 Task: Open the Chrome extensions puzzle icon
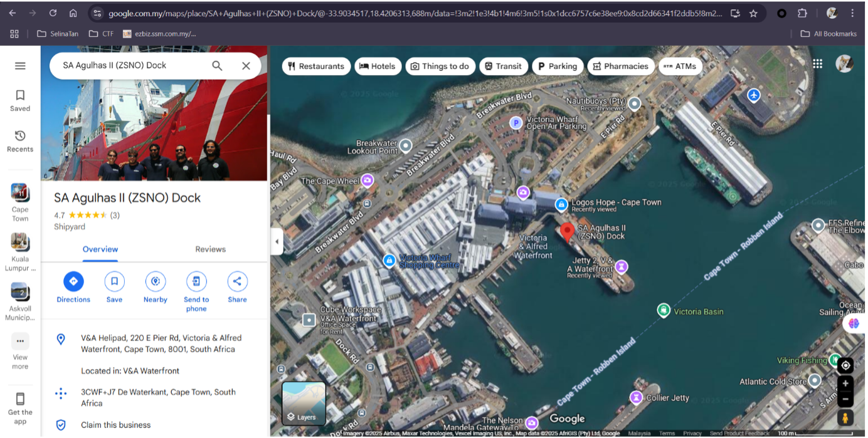tap(802, 13)
